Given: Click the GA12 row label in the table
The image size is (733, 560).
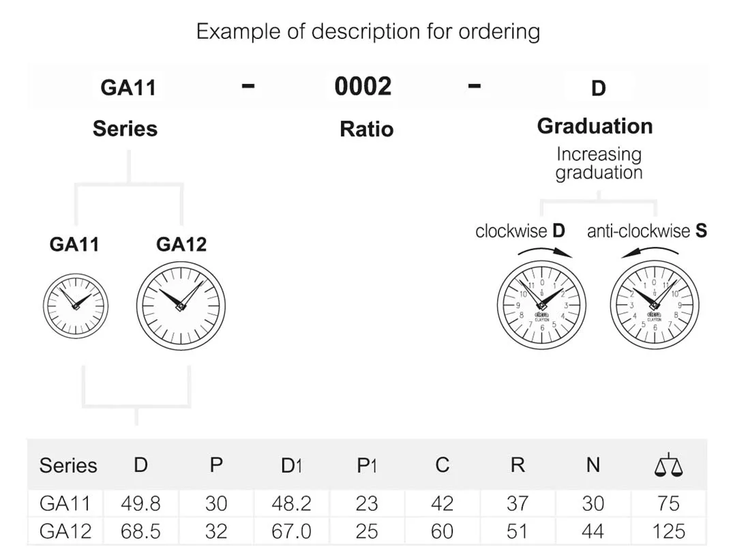Looking at the screenshot, I should [x=65, y=531].
